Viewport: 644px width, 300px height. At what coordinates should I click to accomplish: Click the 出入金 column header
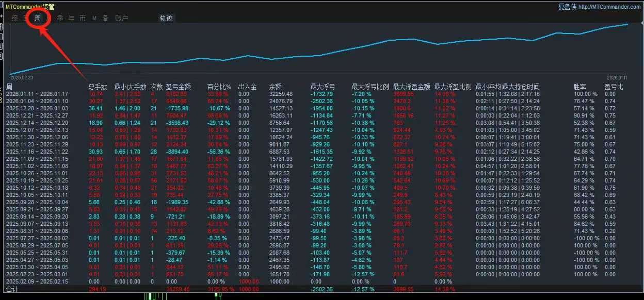tap(247, 87)
